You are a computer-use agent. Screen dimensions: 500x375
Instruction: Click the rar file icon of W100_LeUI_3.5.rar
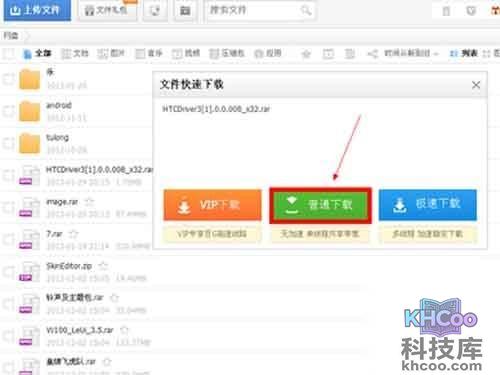point(29,336)
